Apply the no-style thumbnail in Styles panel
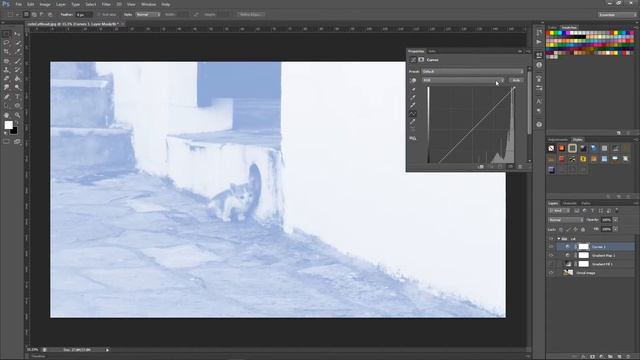The height and width of the screenshot is (360, 640). (x=551, y=148)
